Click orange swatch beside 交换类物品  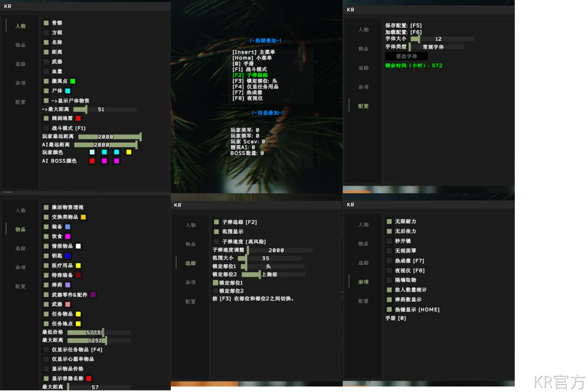[x=83, y=217]
